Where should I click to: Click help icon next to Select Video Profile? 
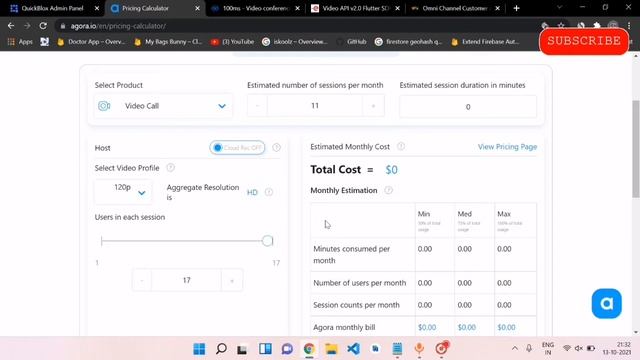pos(171,167)
